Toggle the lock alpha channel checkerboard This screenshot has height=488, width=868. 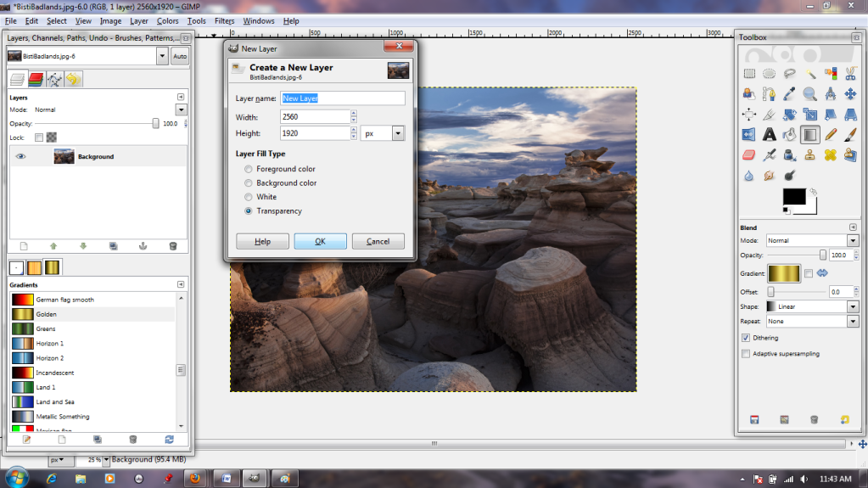click(x=52, y=137)
